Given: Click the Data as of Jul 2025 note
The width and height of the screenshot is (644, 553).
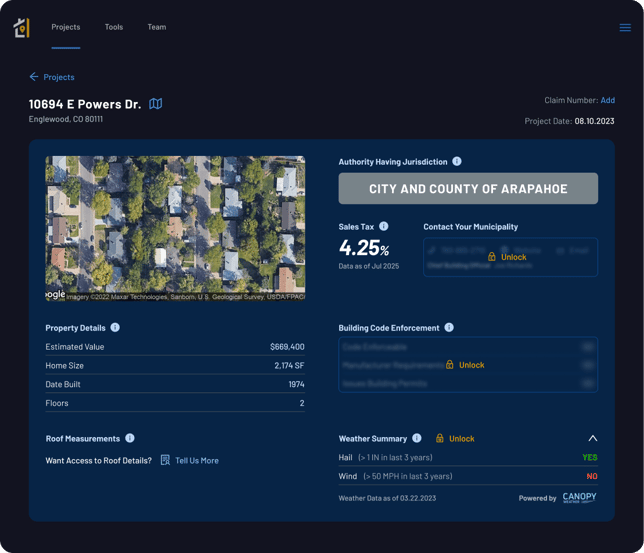Looking at the screenshot, I should (369, 266).
